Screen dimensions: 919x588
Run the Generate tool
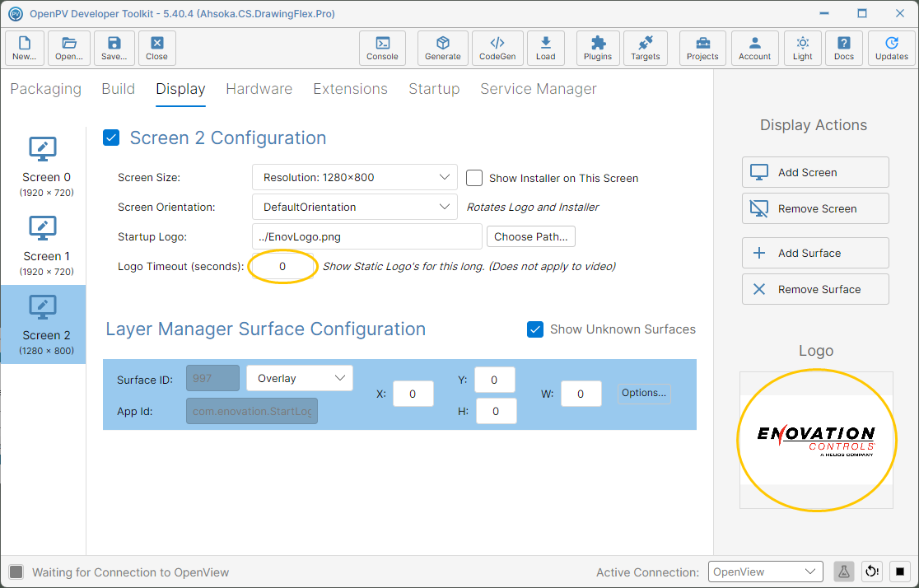(442, 48)
